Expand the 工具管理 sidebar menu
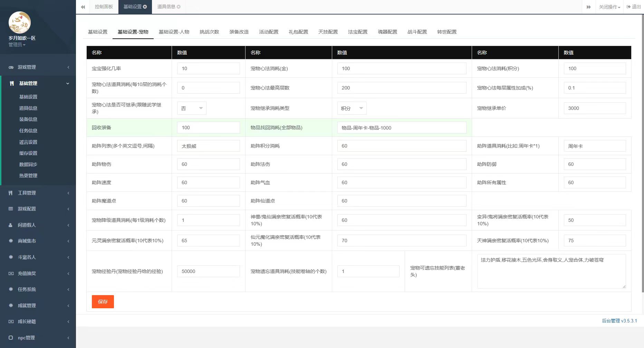Viewport: 644px width, 348px height. click(38, 193)
